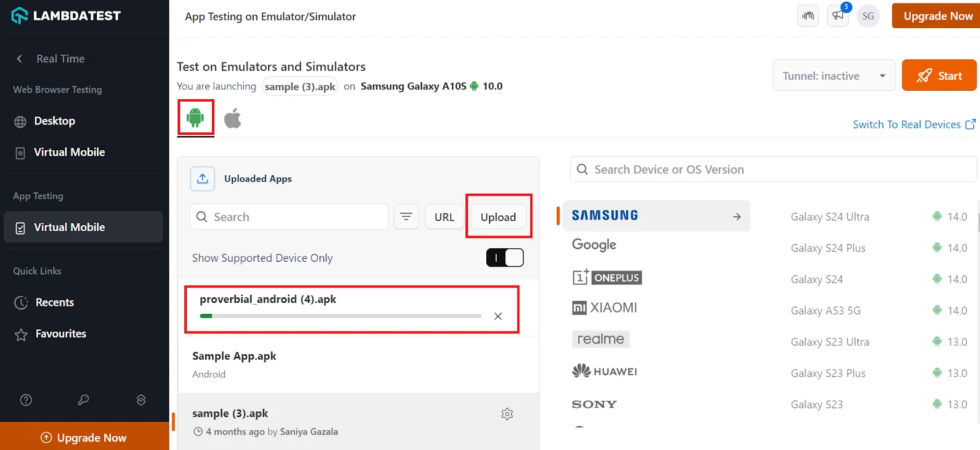Choose Galaxy S23 Ultra device
Screen dimensions: 980x450
point(830,341)
